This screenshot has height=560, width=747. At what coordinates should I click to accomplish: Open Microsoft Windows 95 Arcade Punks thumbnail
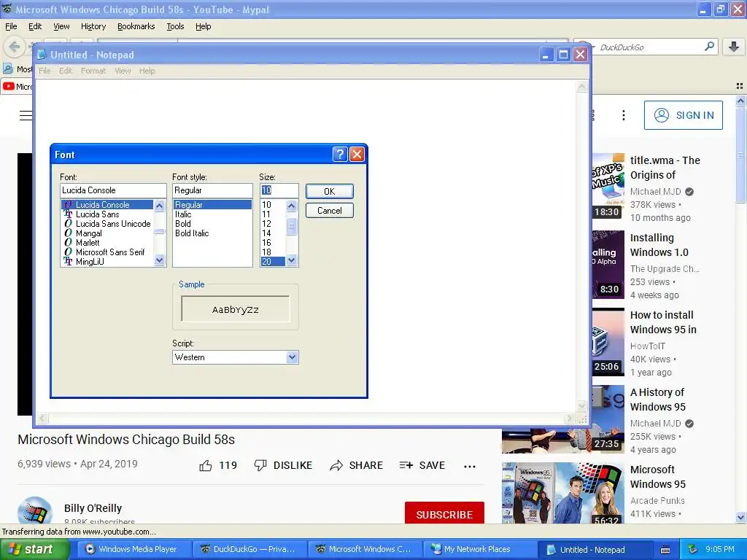[563, 494]
